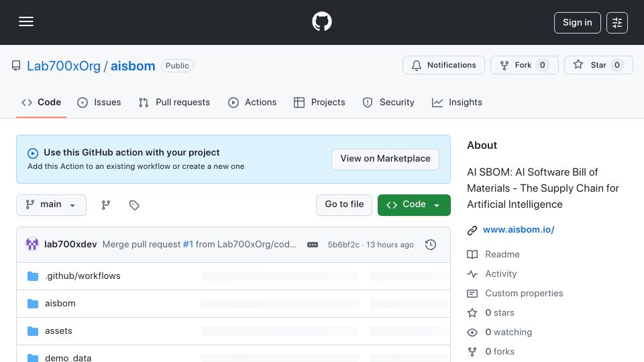The width and height of the screenshot is (644, 362).
Task: Open the assets folder
Action: point(58,330)
